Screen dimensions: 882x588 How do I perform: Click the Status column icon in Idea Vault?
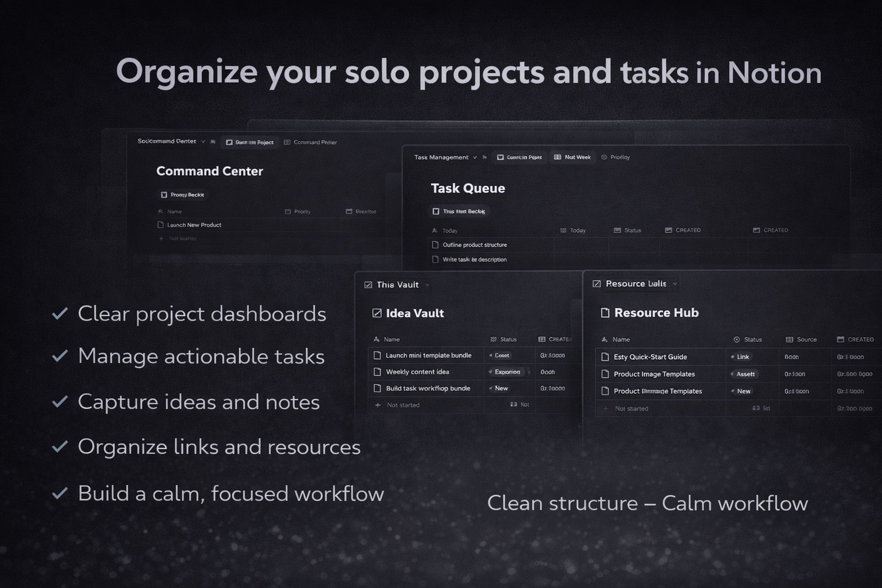tap(493, 339)
